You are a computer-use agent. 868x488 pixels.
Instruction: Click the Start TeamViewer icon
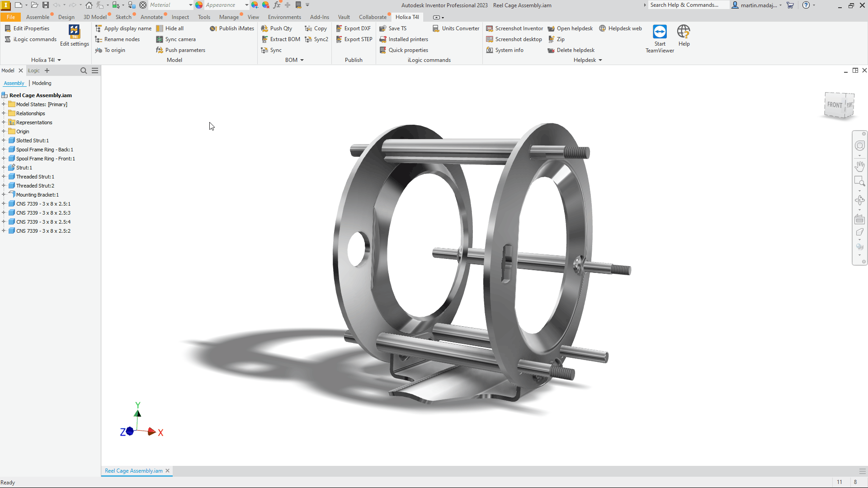pyautogui.click(x=660, y=33)
